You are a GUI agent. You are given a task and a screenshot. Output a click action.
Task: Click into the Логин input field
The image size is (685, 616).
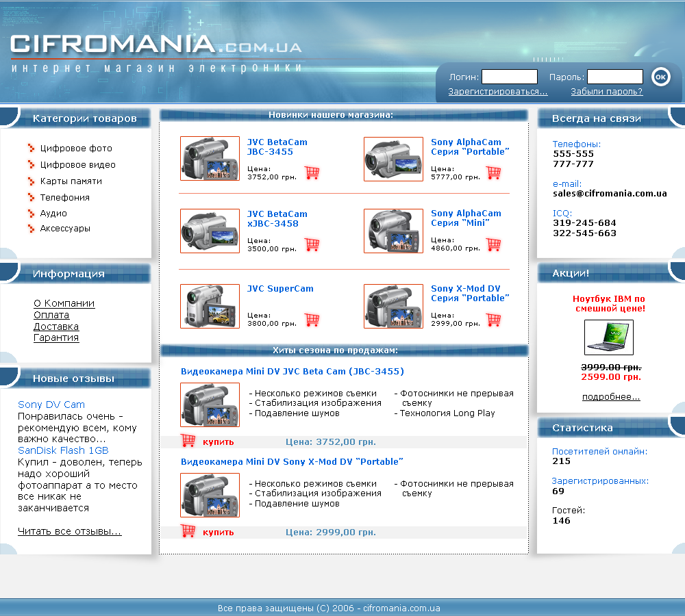(x=509, y=77)
